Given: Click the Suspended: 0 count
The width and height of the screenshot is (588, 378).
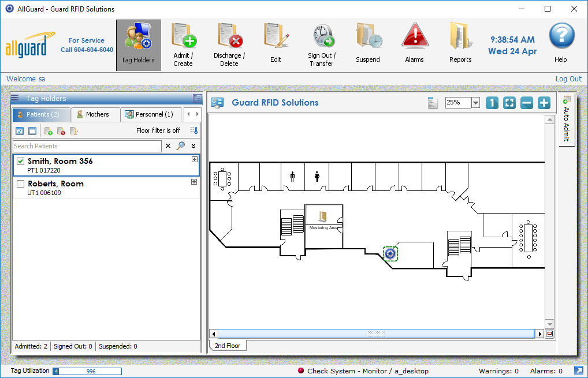Looking at the screenshot, I should pos(118,346).
